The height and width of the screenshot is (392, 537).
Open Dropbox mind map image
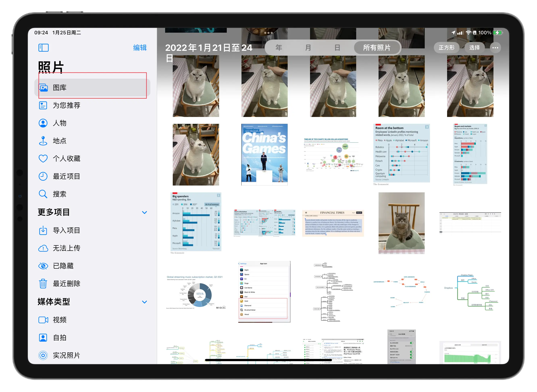pyautogui.click(x=470, y=292)
